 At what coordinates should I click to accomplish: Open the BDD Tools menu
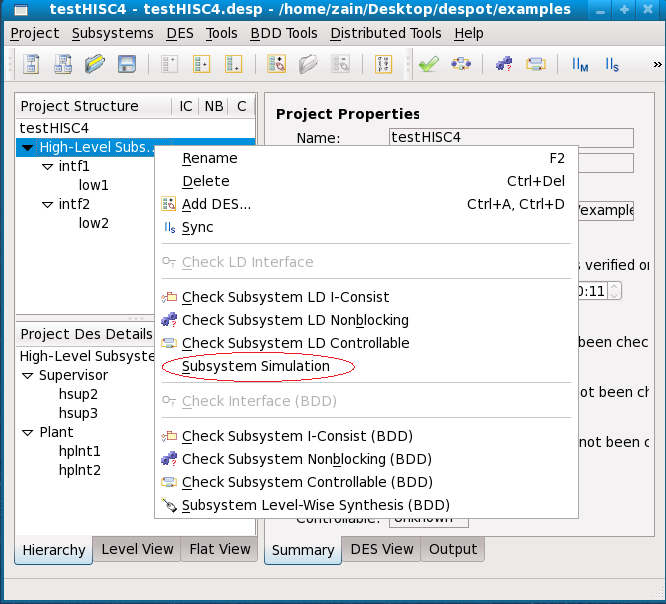pos(284,33)
